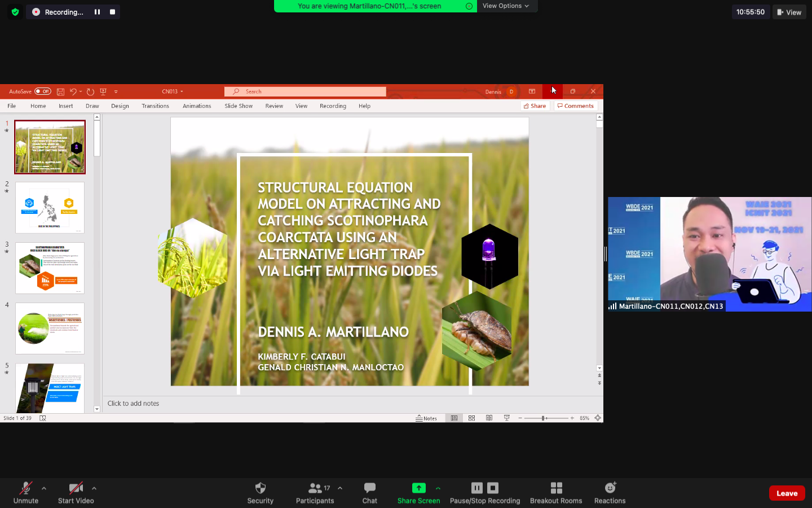
Task: Open the Transitions ribbon tab
Action: pyautogui.click(x=155, y=106)
